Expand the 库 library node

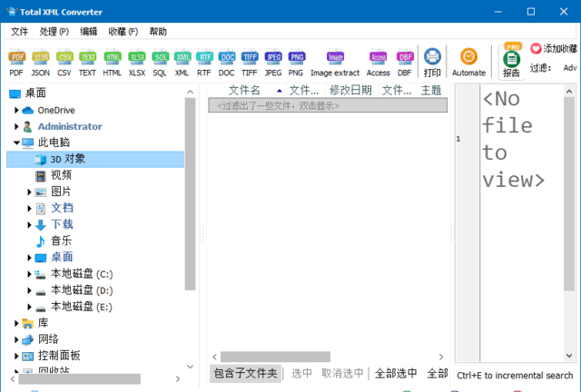click(16, 323)
